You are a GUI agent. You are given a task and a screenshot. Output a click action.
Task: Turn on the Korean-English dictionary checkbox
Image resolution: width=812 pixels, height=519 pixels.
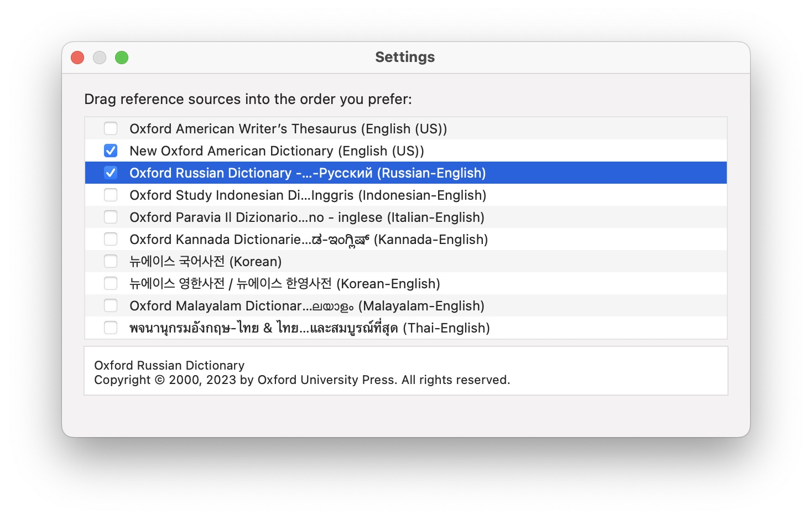click(111, 283)
